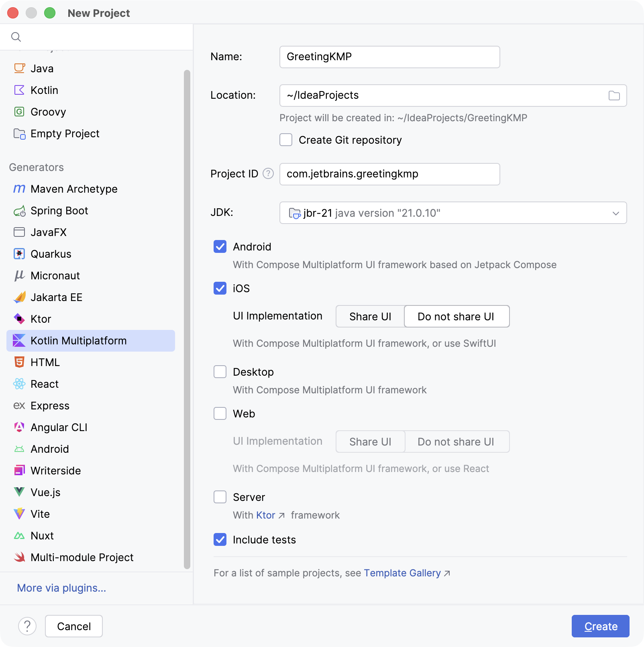Viewport: 644px width, 647px height.
Task: Uncheck the Android target checkbox
Action: (220, 246)
